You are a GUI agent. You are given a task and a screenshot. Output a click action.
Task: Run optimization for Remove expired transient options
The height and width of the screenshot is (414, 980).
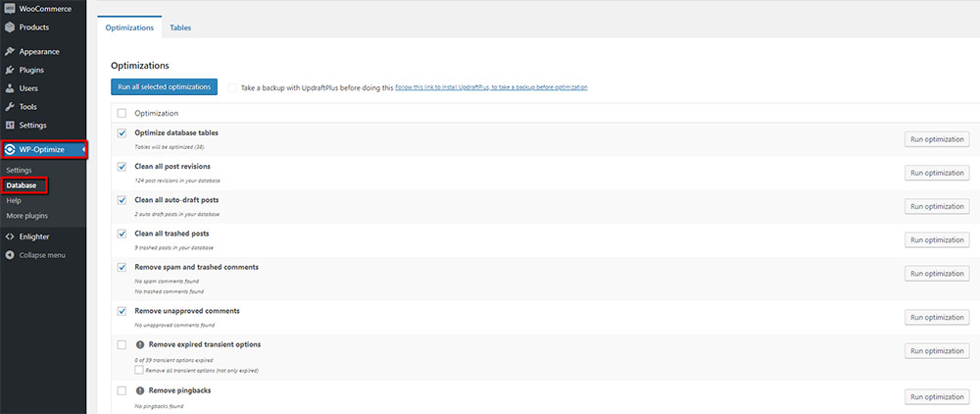point(937,351)
